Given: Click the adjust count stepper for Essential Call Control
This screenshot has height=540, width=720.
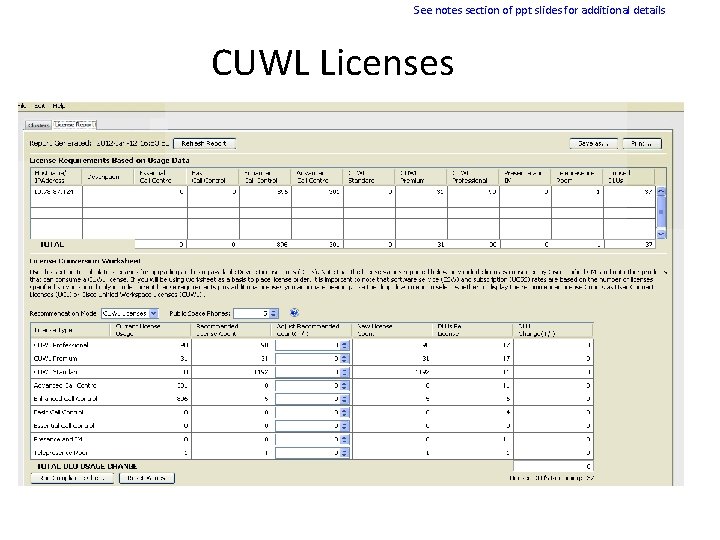Looking at the screenshot, I should click(344, 426).
